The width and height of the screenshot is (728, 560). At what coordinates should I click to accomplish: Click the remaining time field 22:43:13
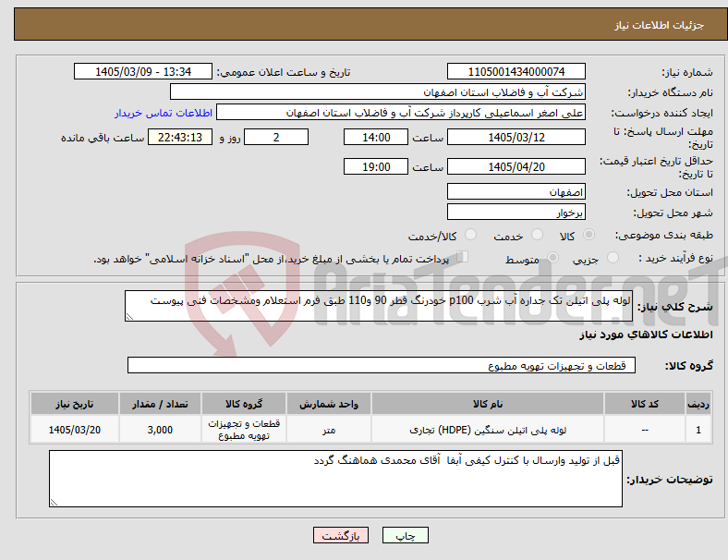click(x=180, y=138)
